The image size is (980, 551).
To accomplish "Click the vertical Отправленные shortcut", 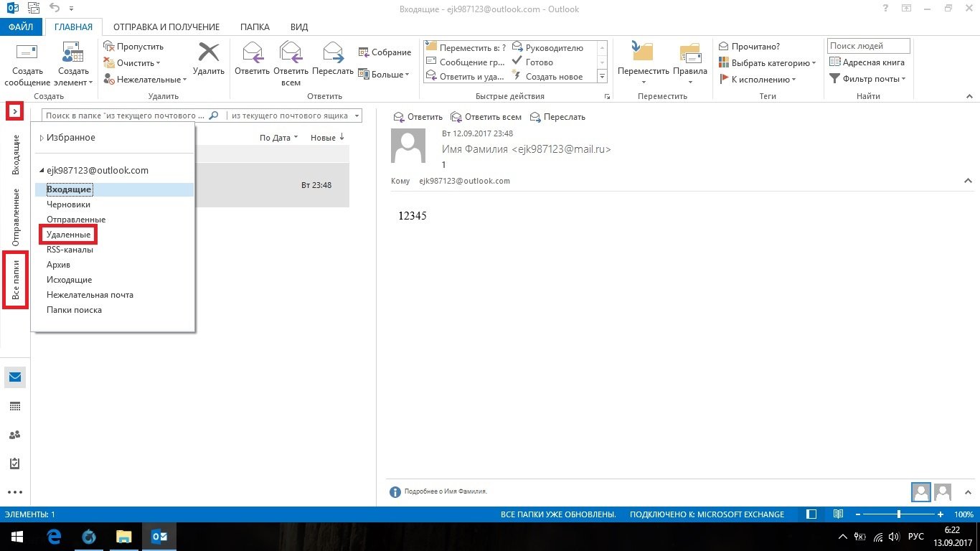I will (x=16, y=217).
